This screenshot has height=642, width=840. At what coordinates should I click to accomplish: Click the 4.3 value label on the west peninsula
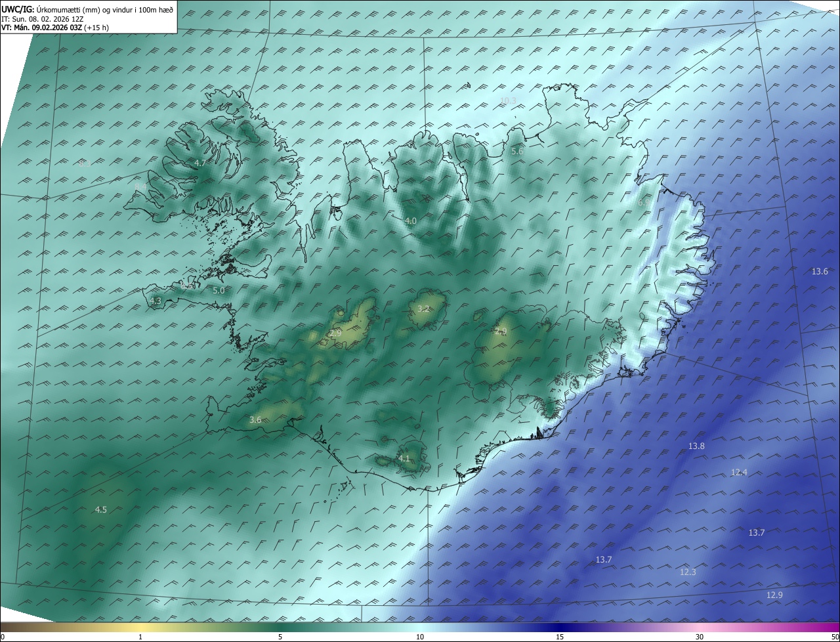(155, 301)
